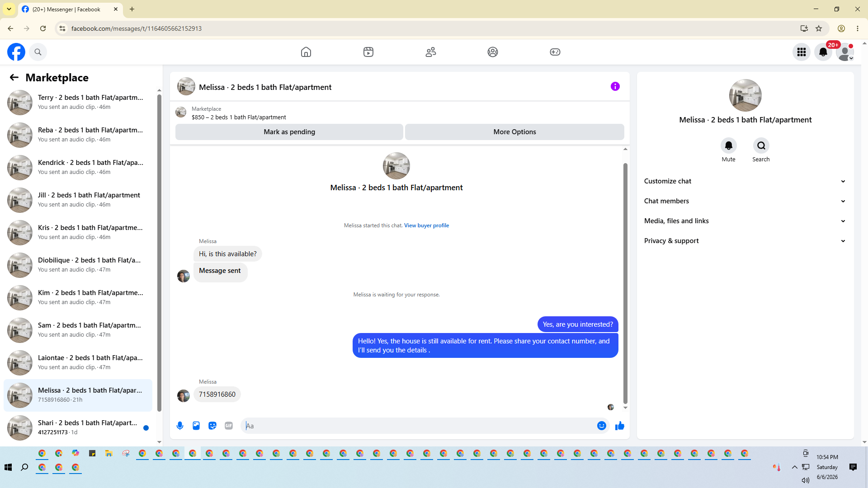This screenshot has height=488, width=868.
Task: Open the account profile menu
Action: pyautogui.click(x=845, y=52)
